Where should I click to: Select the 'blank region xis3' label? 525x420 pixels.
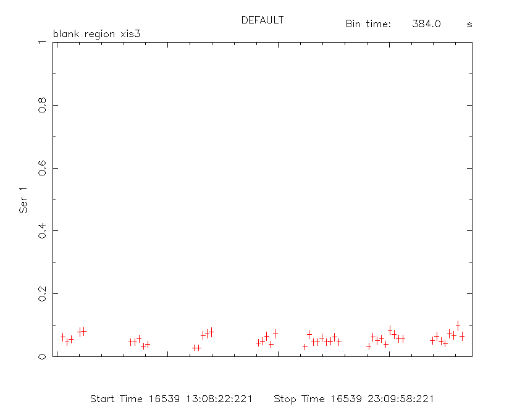point(96,34)
